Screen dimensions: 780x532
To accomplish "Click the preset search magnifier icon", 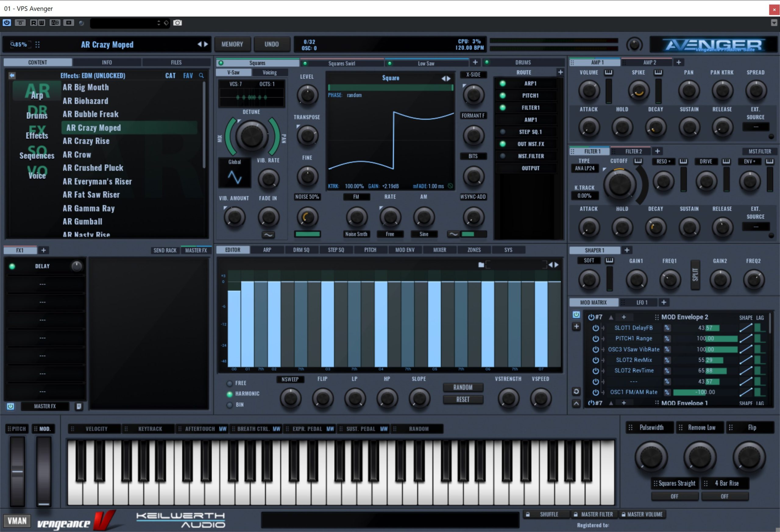I will 201,76.
